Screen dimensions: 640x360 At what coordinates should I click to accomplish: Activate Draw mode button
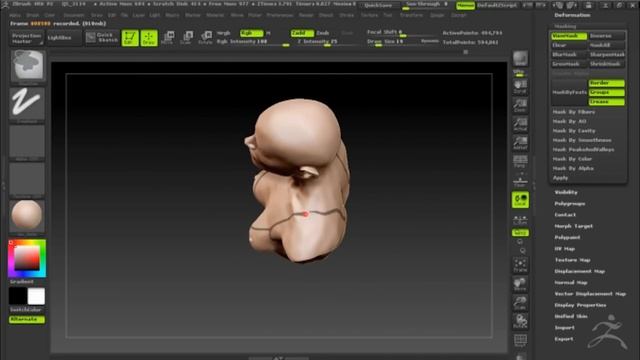click(x=149, y=38)
